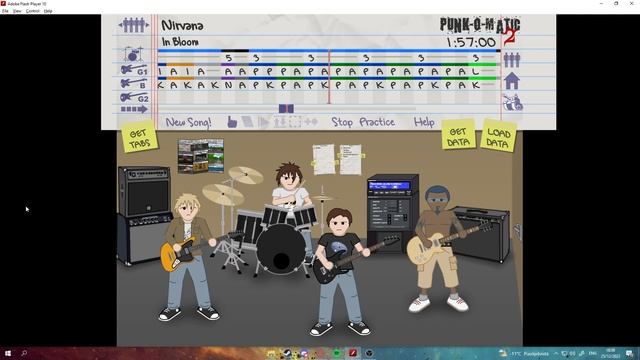Click the photo collage on the wall
Screen dimensions: 640x360
[201, 156]
